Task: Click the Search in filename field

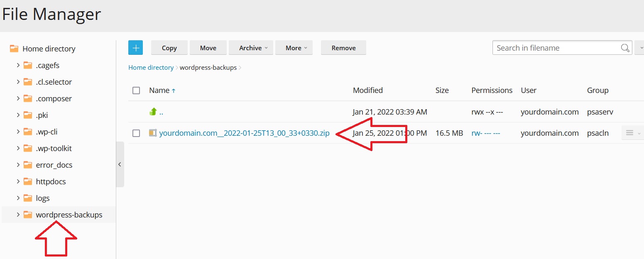Action: (x=556, y=48)
